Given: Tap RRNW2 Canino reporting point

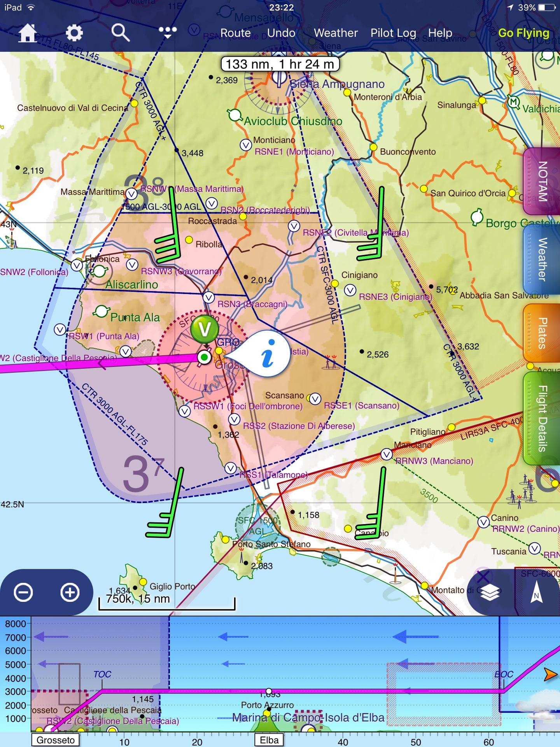Looking at the screenshot, I should coord(483,522).
